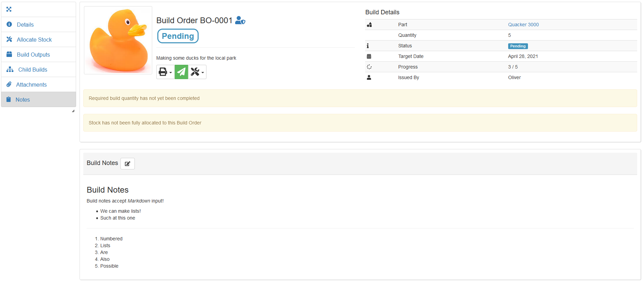Open the Attachments section
Viewport: 644px width, 284px height.
point(31,85)
